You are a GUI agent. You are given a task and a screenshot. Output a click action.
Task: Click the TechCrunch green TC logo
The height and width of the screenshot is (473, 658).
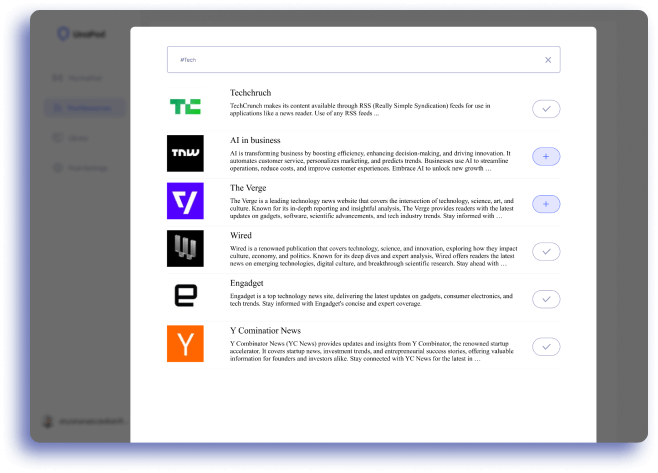pyautogui.click(x=185, y=106)
